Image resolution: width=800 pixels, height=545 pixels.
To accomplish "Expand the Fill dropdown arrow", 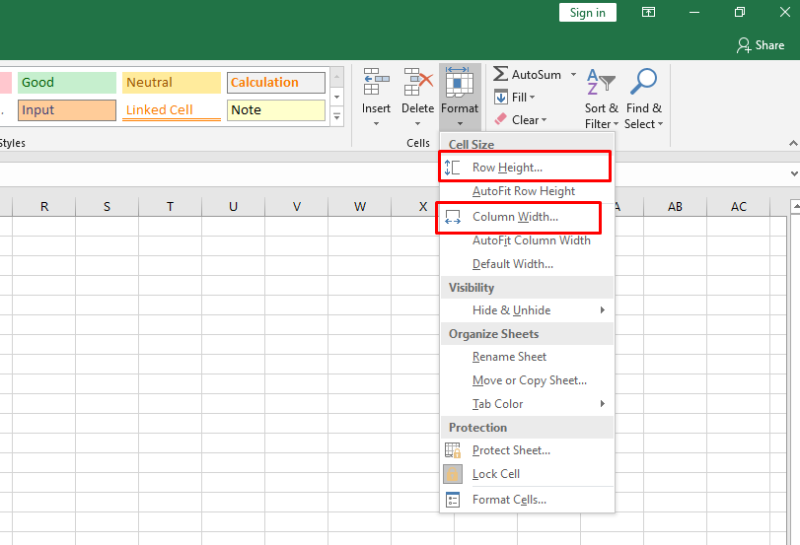I will pyautogui.click(x=532, y=97).
